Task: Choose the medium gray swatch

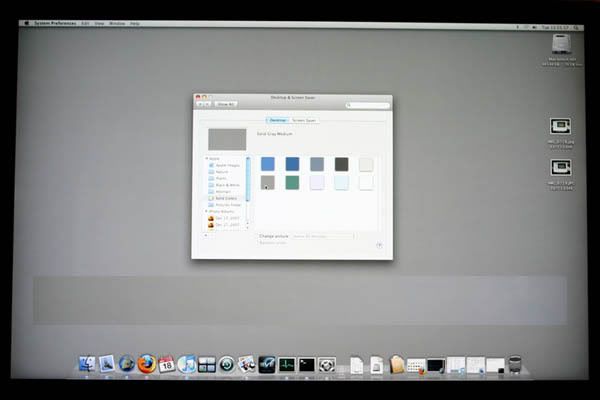Action: 268,182
